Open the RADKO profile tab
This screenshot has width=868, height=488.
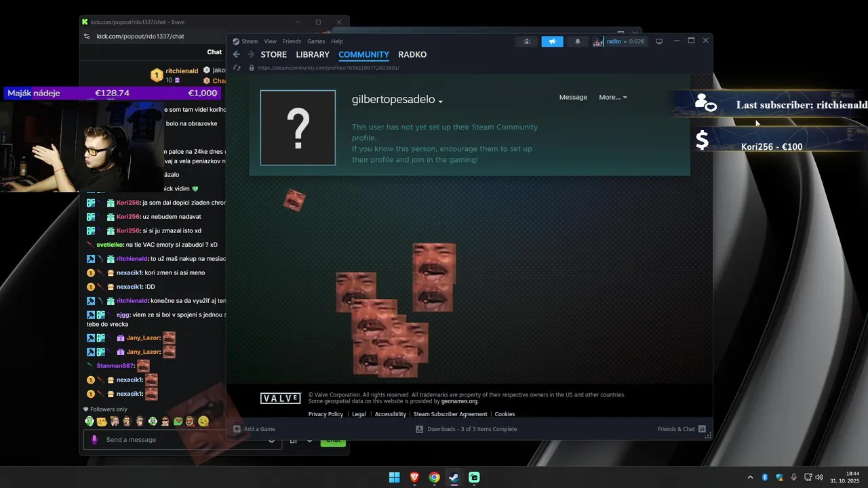(412, 54)
